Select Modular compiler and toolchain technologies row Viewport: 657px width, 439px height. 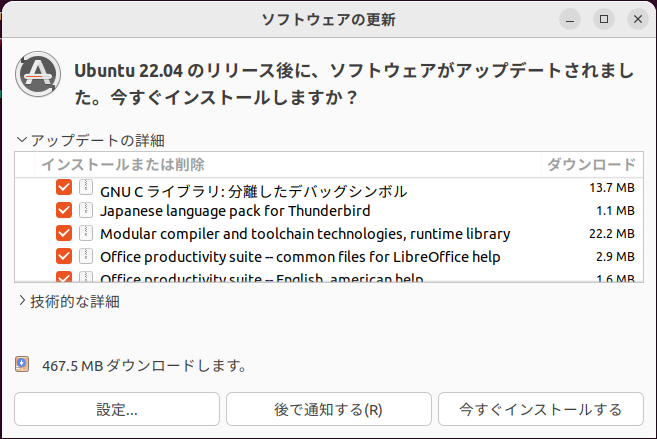tap(329, 233)
